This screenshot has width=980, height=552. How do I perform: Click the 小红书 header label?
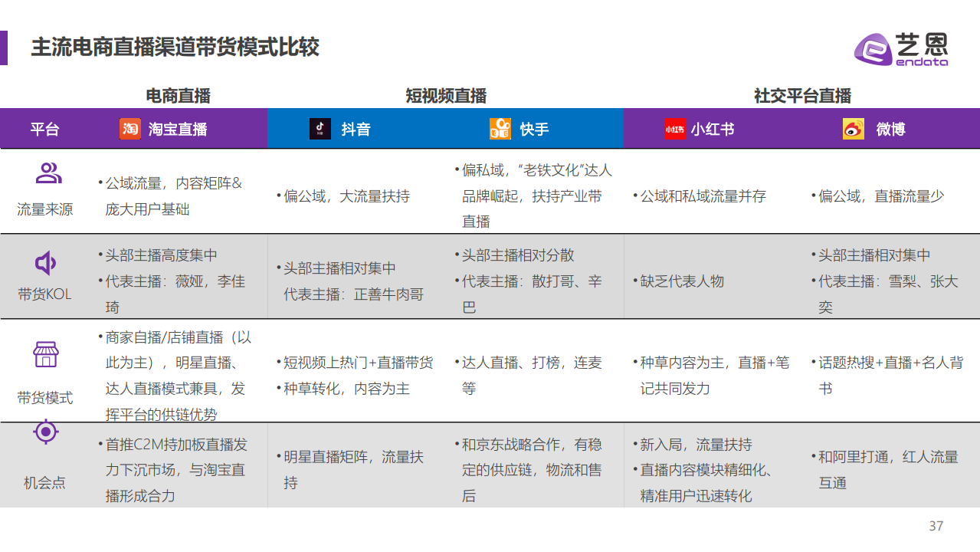click(x=713, y=129)
